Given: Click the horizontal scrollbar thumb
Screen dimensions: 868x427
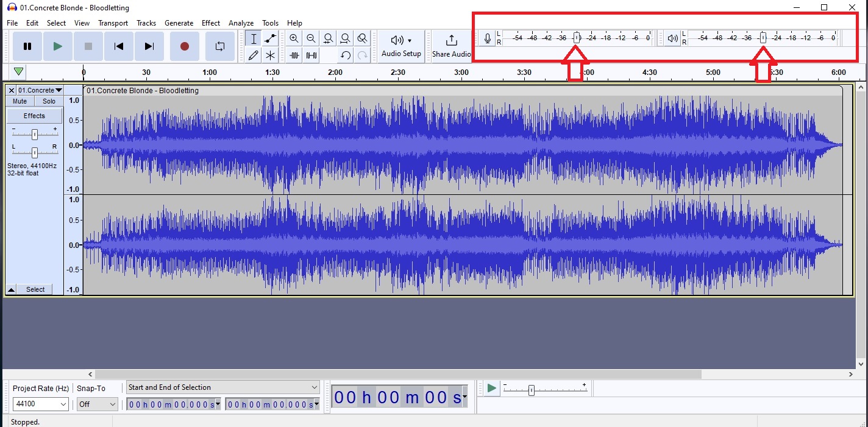Looking at the screenshot, I should (398, 374).
